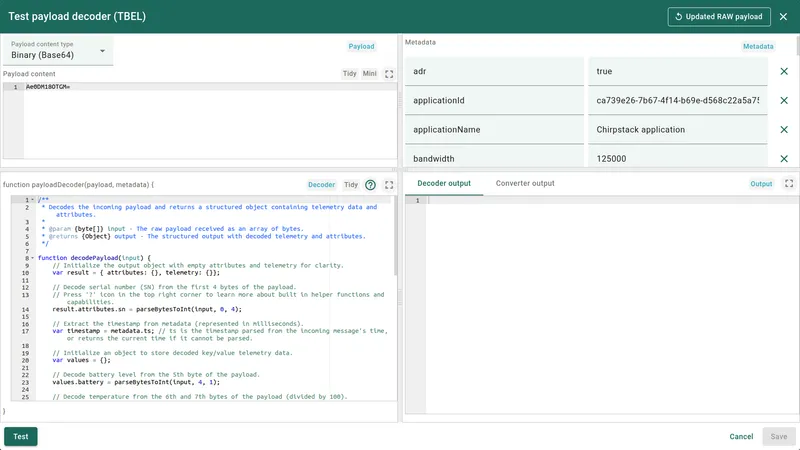The height and width of the screenshot is (450, 800).
Task: Tidy the payload content
Action: (349, 73)
